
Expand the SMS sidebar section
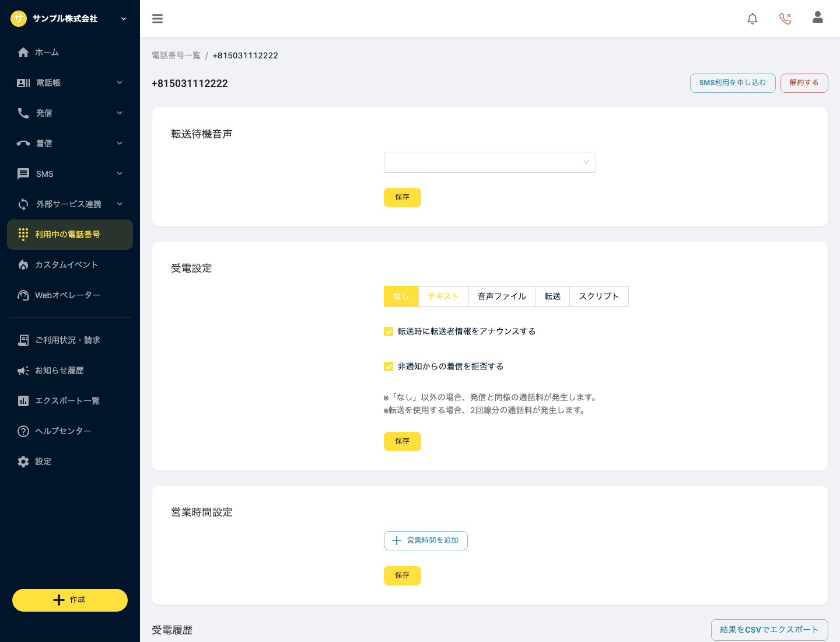[x=70, y=174]
